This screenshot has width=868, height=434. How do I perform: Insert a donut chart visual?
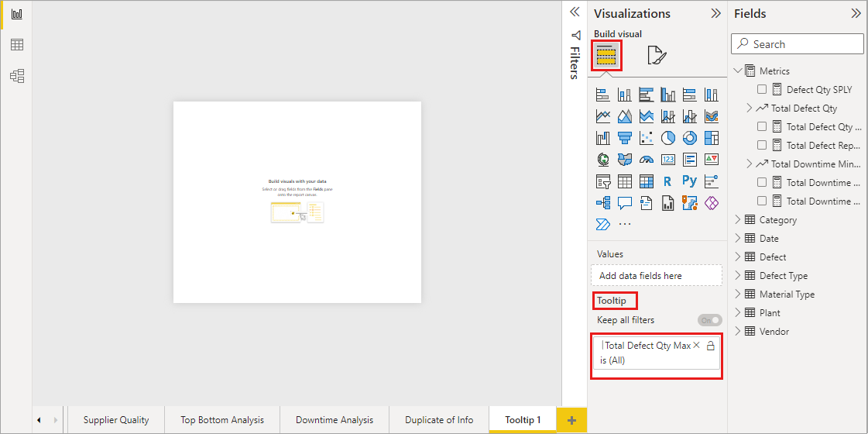690,137
